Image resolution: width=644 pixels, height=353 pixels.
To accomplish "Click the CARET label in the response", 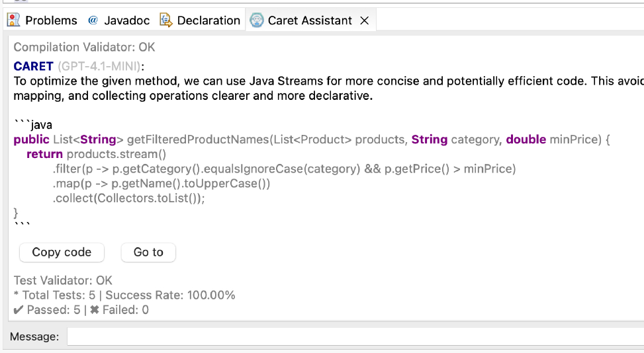I will click(x=34, y=66).
